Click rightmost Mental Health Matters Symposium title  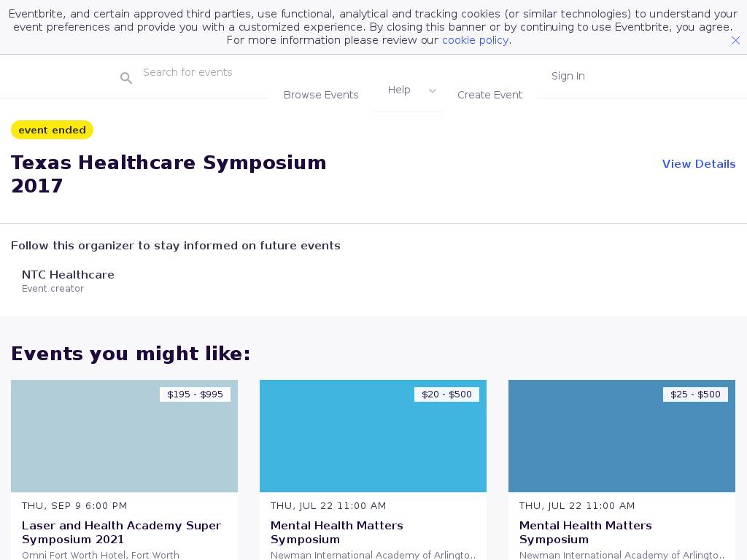(x=586, y=532)
